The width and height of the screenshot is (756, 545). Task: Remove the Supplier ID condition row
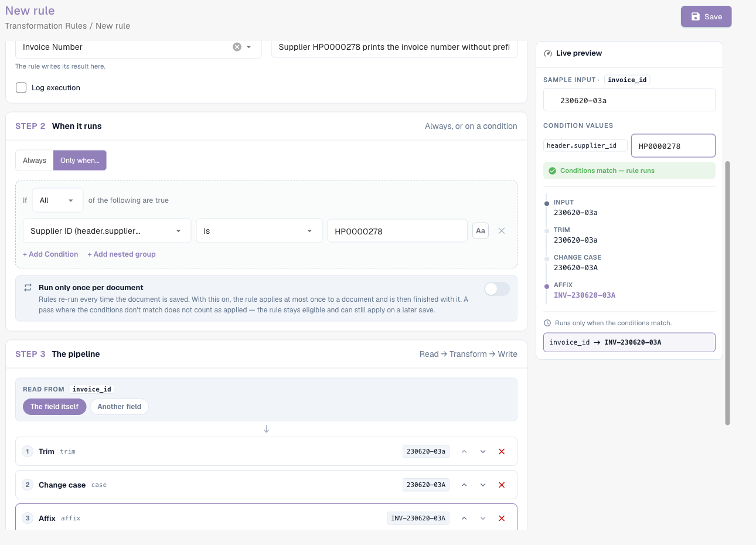[502, 231]
